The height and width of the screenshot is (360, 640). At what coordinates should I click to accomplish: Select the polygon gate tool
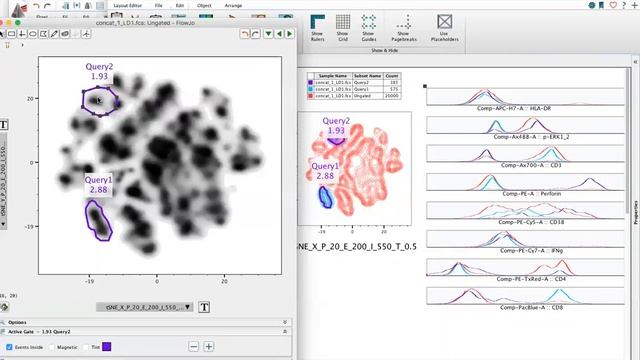coord(43,34)
